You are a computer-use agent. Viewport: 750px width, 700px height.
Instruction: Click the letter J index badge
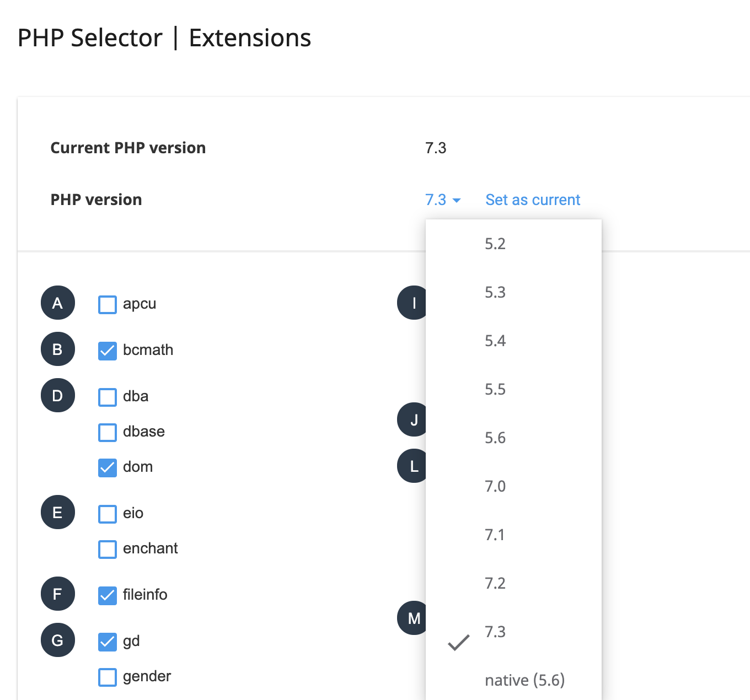click(413, 420)
